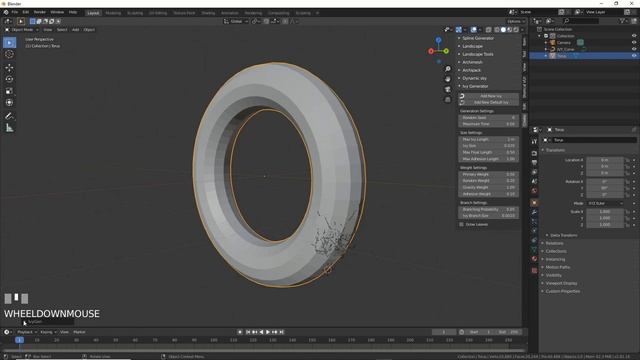The width and height of the screenshot is (640, 360).
Task: Adjust the Max Ivy Length slider
Action: 489,139
